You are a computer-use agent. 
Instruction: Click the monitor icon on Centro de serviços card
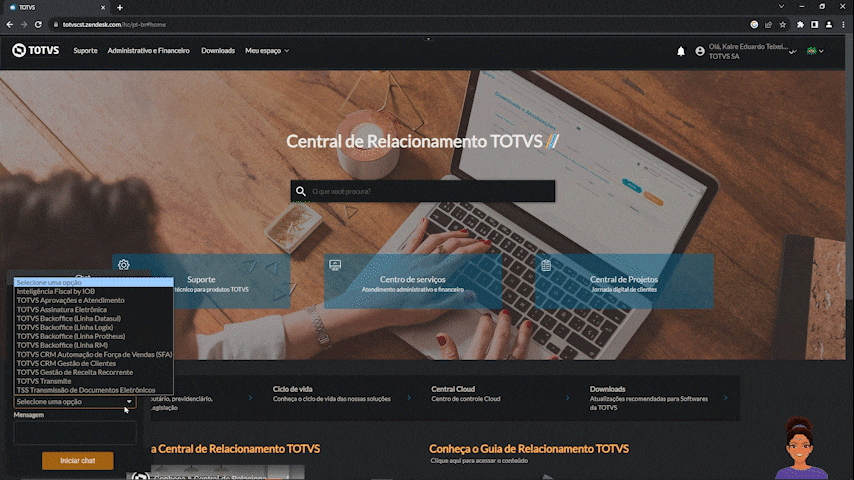(335, 265)
